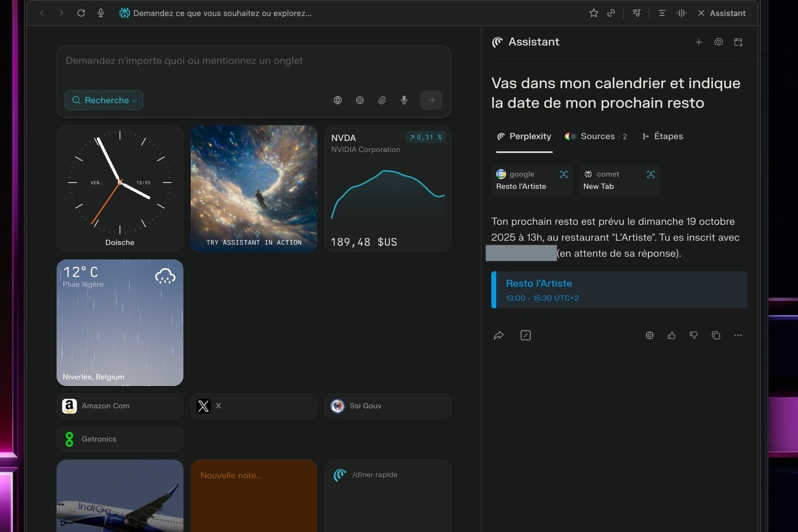Click the globe icon in search box

coord(337,100)
